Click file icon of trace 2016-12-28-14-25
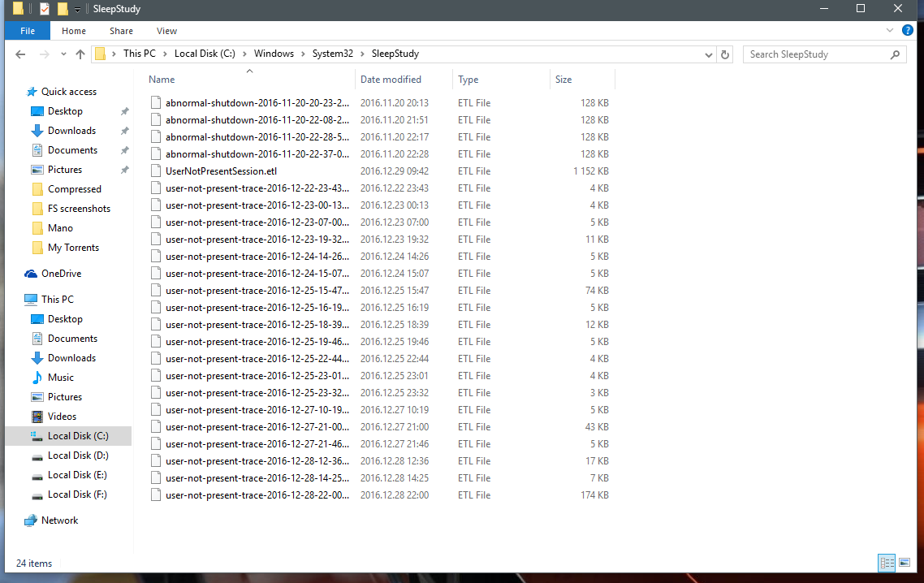Image resolution: width=924 pixels, height=583 pixels. pyautogui.click(x=156, y=478)
